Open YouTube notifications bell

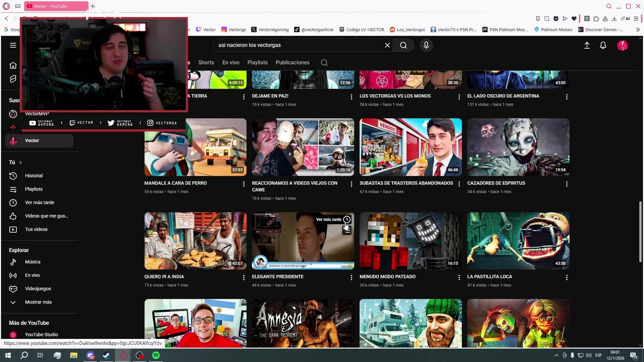tap(603, 45)
